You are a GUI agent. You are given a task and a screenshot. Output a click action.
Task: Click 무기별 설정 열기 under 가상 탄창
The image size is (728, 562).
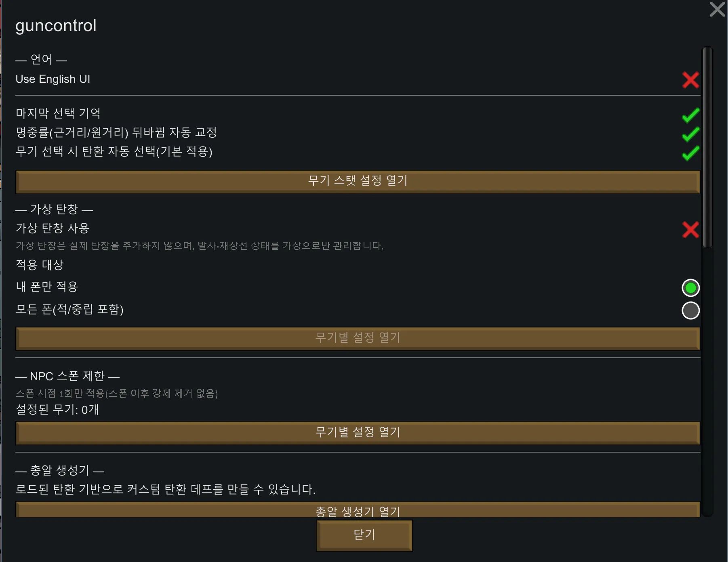pyautogui.click(x=358, y=338)
